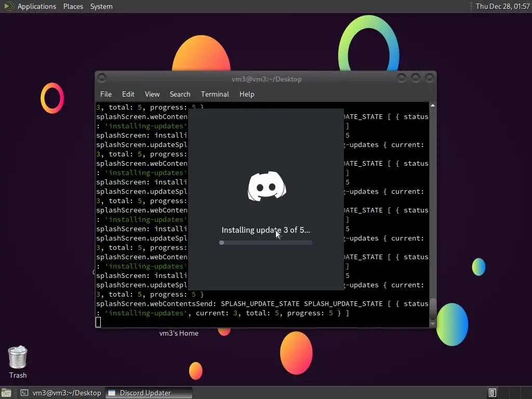532x399 pixels.
Task: Click the terminal vertical scrollbar thumb
Action: 433,309
